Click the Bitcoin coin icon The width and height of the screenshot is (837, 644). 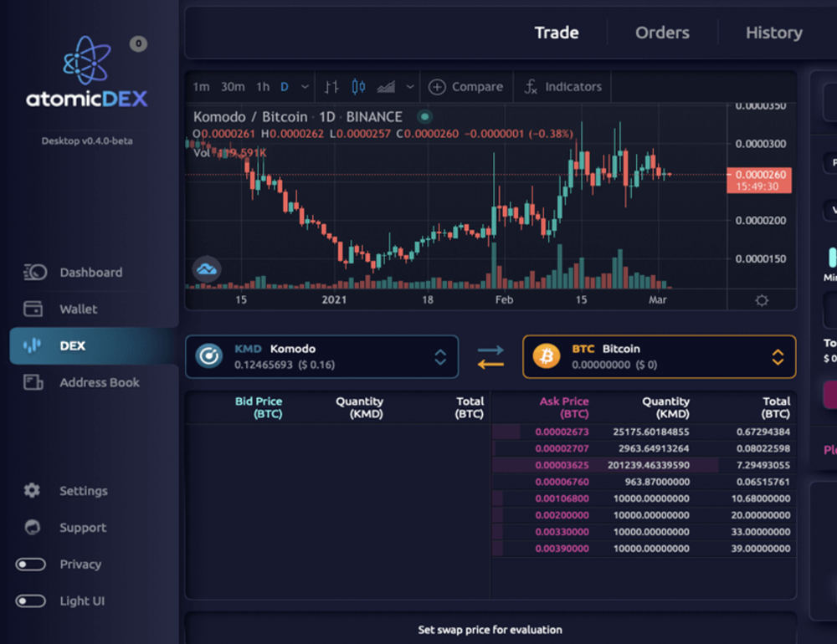point(547,356)
